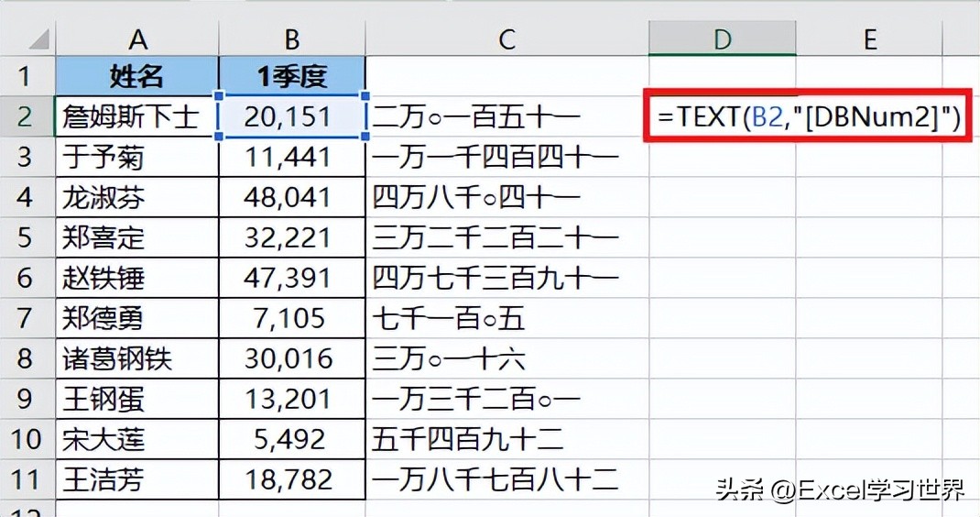The height and width of the screenshot is (517, 980).
Task: Select row 9 header
Action: [27, 399]
